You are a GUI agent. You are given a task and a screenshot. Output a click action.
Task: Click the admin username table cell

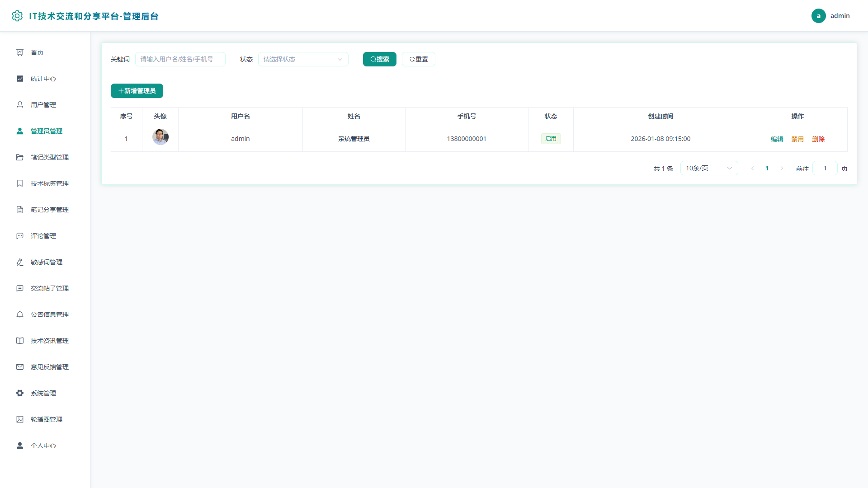(x=241, y=139)
